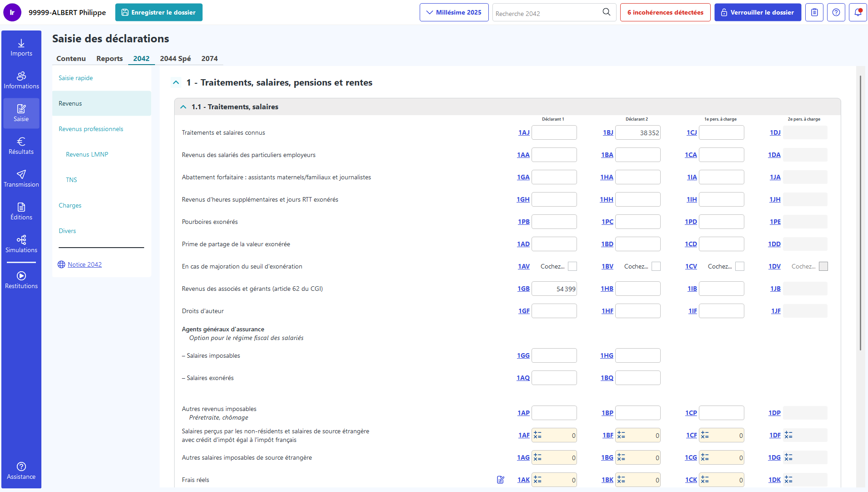The image size is (868, 492).
Task: Click the edit icon beside Frais réels
Action: point(501,480)
